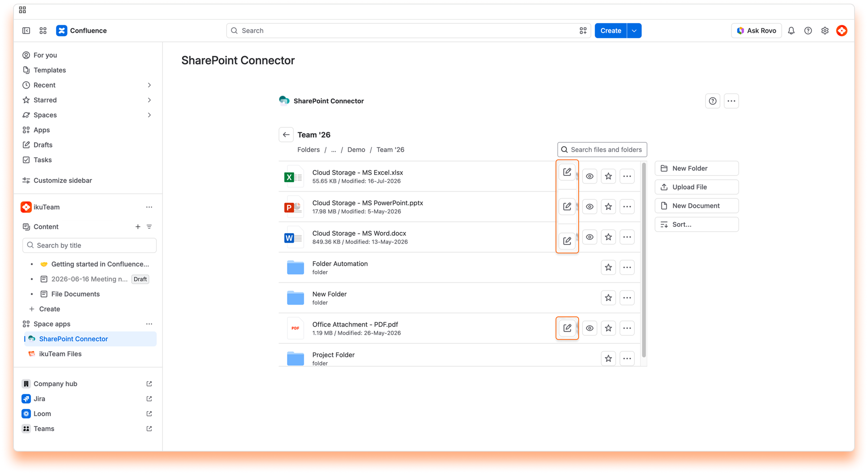Image resolution: width=868 pixels, height=474 pixels.
Task: Open the settings gear icon
Action: tap(825, 31)
